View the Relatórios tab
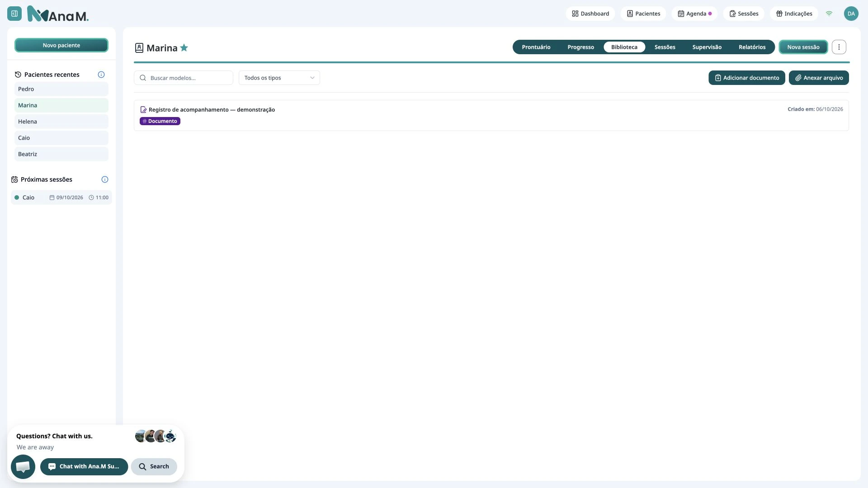868x488 pixels. point(752,47)
